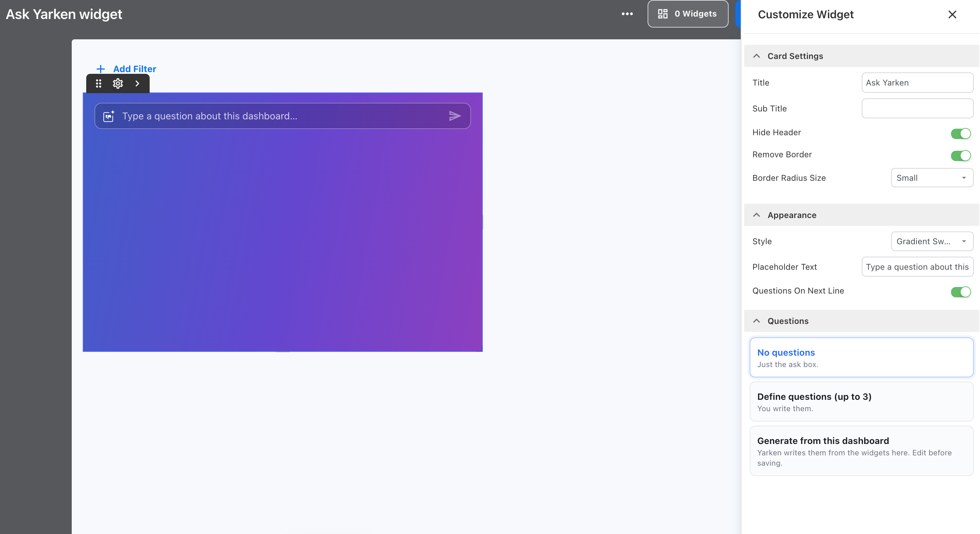Open the 0 Widgets button

pyautogui.click(x=688, y=14)
